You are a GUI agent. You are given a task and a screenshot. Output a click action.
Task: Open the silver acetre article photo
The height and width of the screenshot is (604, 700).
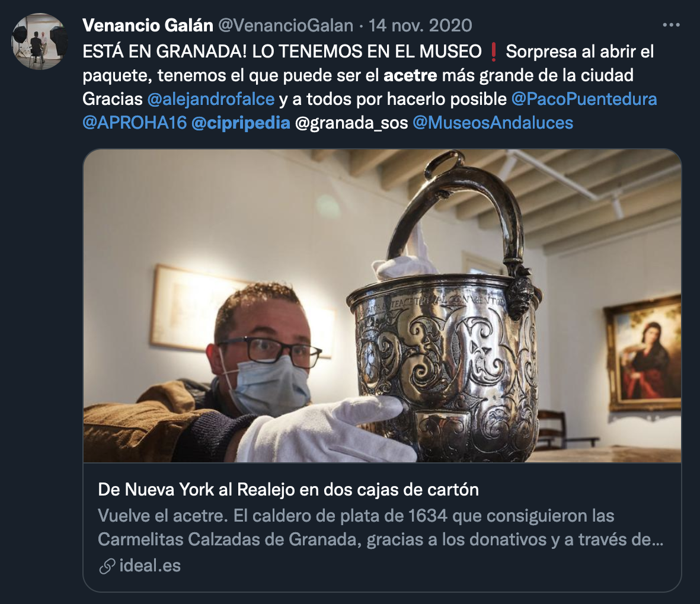tap(382, 306)
